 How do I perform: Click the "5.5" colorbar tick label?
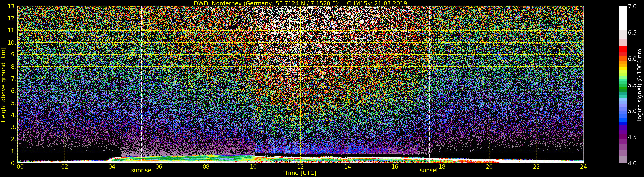pyautogui.click(x=632, y=85)
